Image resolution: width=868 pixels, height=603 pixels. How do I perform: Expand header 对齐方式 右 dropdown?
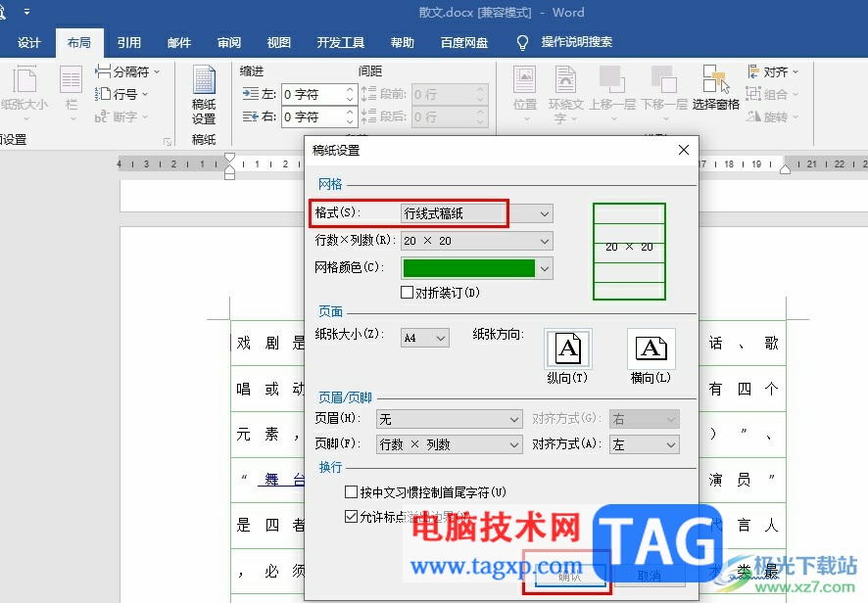tap(671, 420)
